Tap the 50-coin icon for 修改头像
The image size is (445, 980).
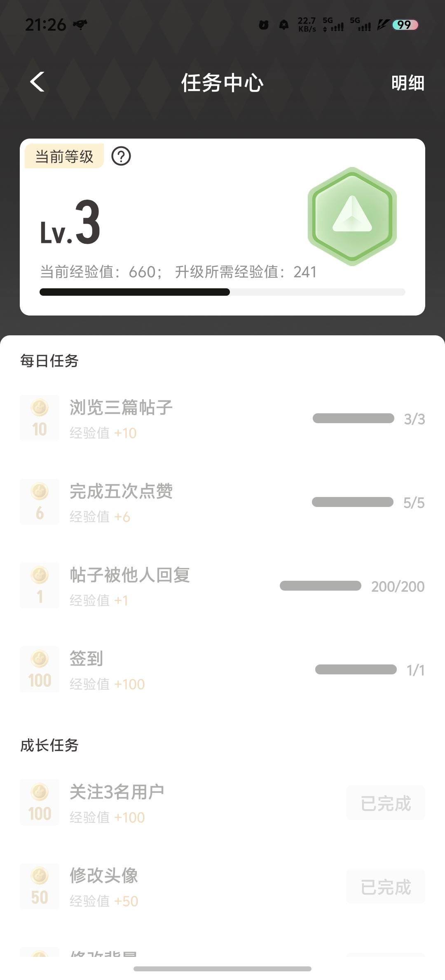point(40,886)
